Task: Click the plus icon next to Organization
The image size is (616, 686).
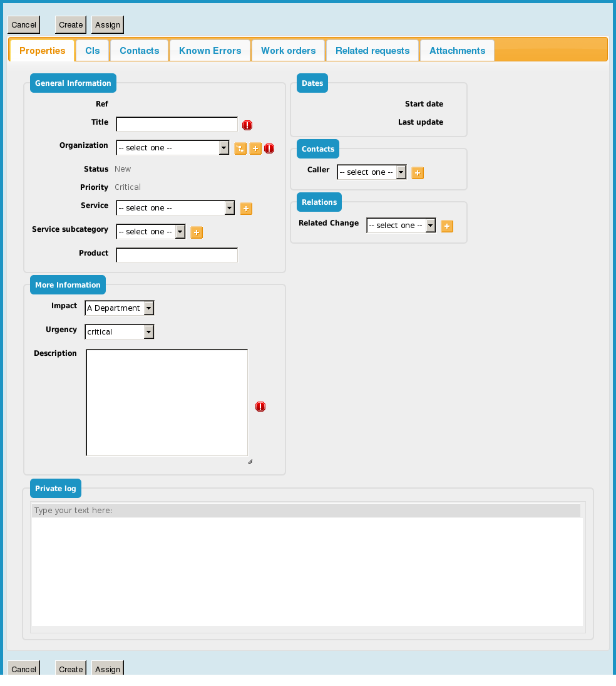Action: click(255, 148)
